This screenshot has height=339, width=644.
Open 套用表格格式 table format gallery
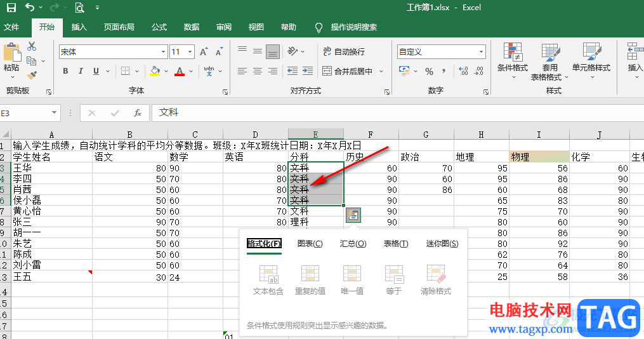click(549, 62)
